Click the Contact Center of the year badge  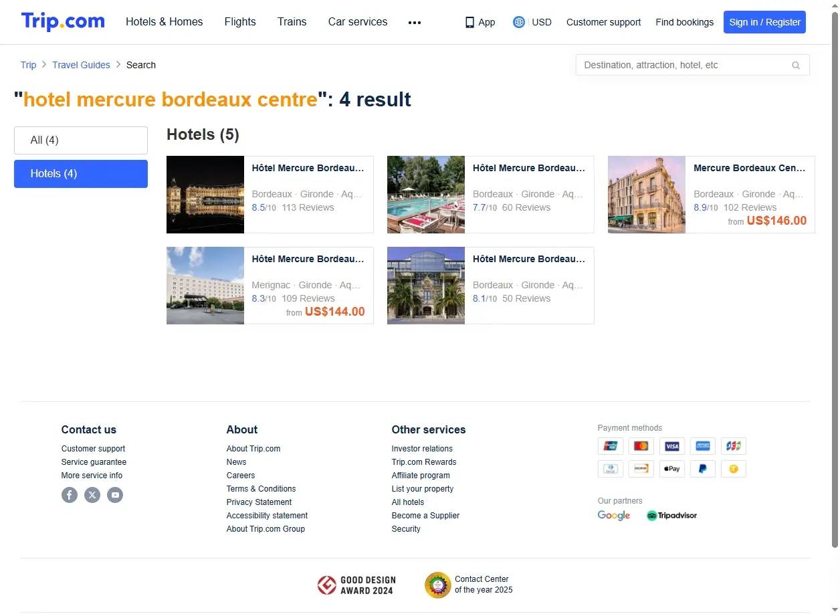(469, 585)
